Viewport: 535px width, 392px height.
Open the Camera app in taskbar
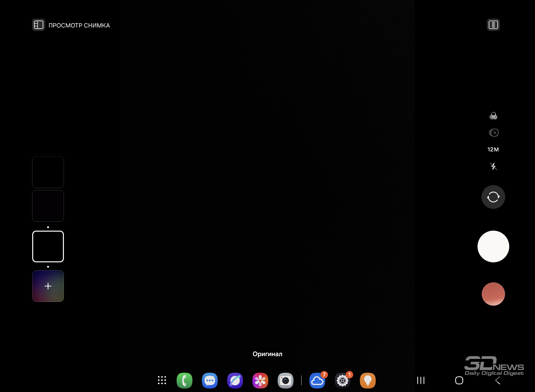click(286, 380)
